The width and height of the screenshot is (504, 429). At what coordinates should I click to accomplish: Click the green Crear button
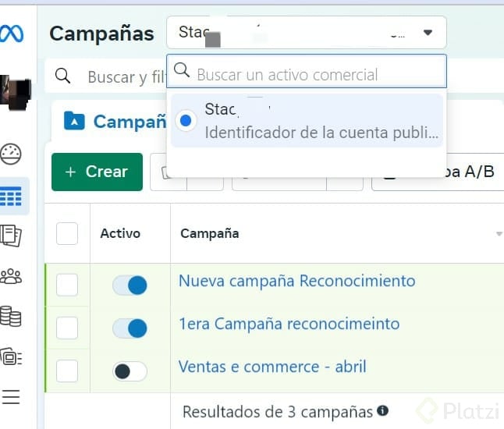pyautogui.click(x=97, y=172)
